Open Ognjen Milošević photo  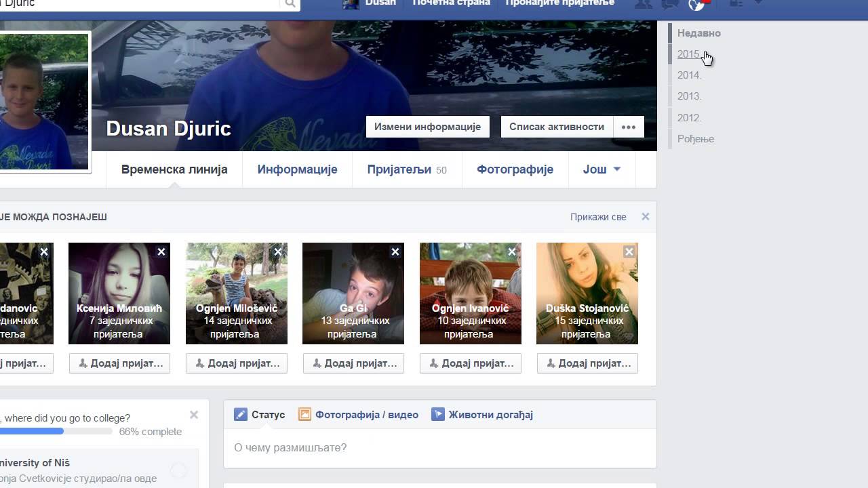[237, 293]
